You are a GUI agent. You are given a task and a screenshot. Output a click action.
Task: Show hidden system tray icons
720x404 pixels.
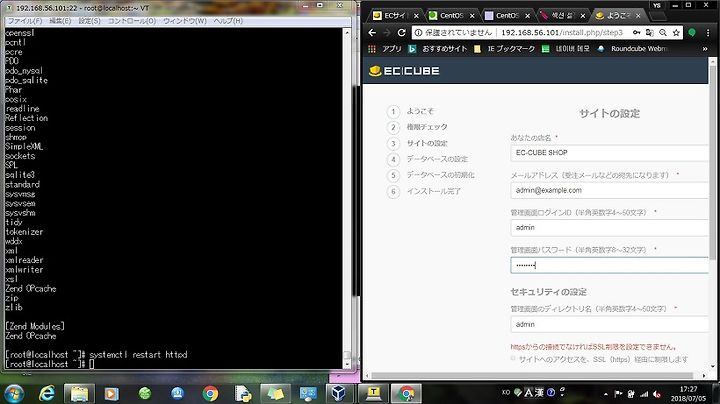(606, 394)
